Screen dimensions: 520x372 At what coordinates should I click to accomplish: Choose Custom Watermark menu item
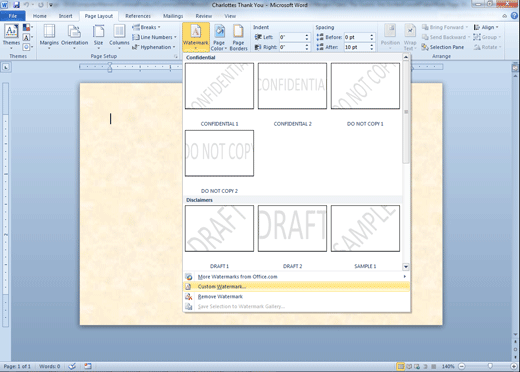tap(296, 287)
